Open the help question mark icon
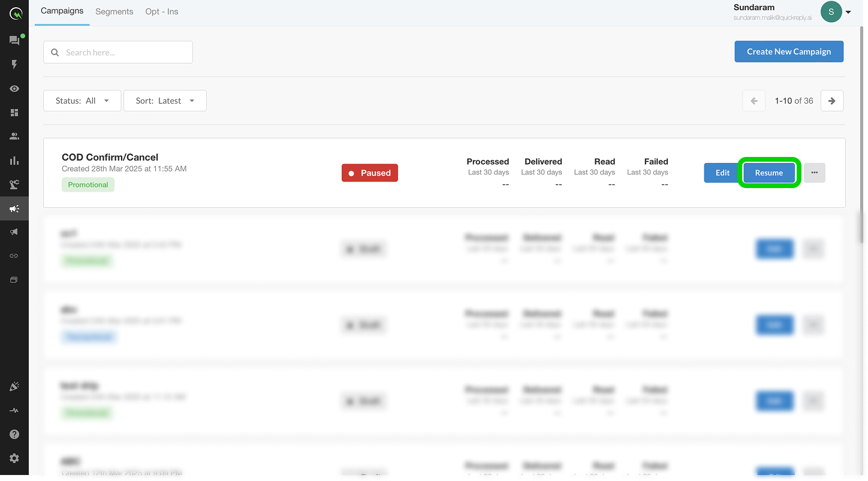This screenshot has height=481, width=868. tap(14, 434)
